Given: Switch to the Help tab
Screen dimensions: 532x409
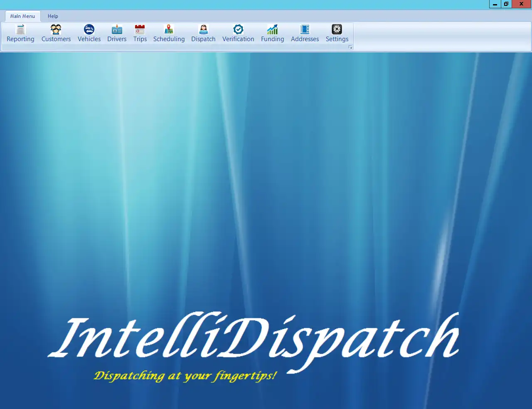Looking at the screenshot, I should point(53,16).
